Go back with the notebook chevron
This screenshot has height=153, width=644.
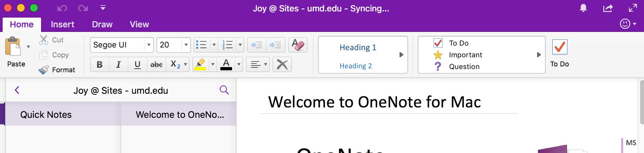tap(17, 90)
